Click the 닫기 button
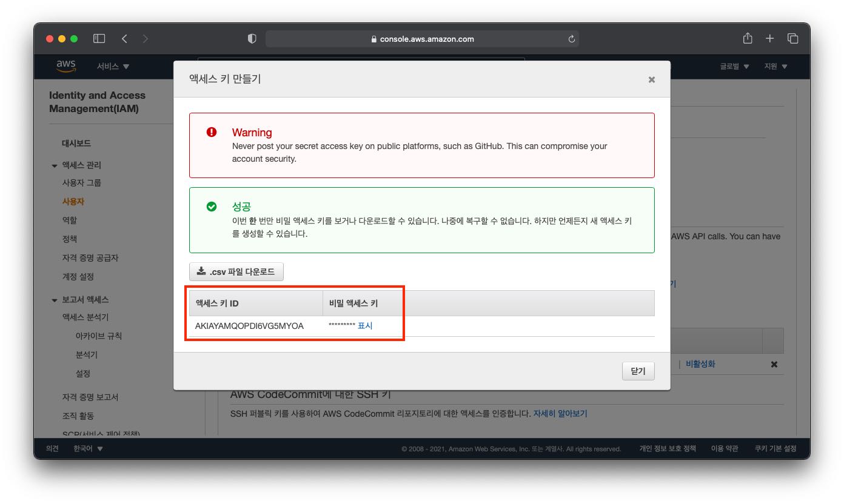The image size is (844, 504). pos(638,371)
